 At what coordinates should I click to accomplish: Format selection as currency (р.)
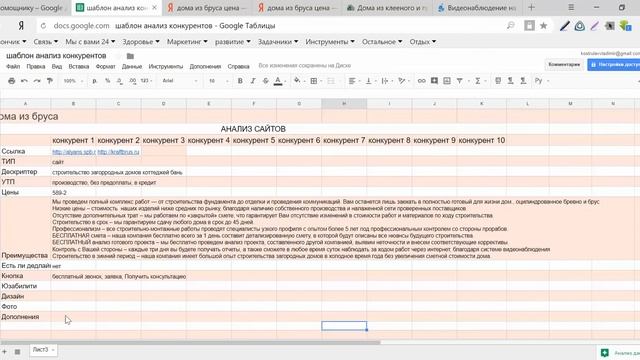click(95, 81)
